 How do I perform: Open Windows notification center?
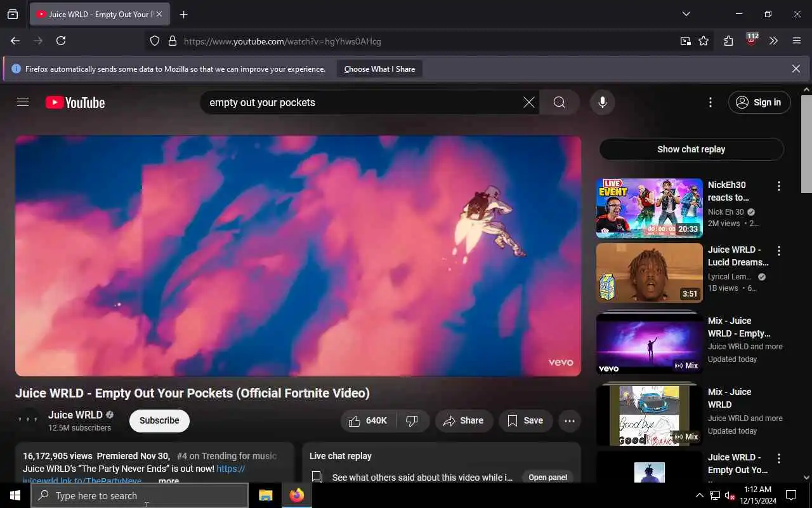coord(791,495)
